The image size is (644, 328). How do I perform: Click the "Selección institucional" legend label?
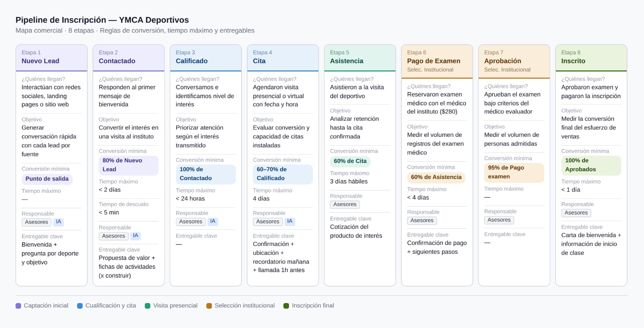[x=245, y=306]
